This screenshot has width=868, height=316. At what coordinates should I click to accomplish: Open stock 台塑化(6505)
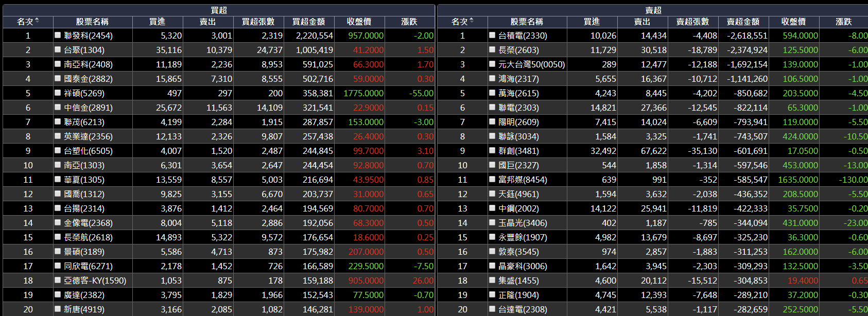point(88,151)
